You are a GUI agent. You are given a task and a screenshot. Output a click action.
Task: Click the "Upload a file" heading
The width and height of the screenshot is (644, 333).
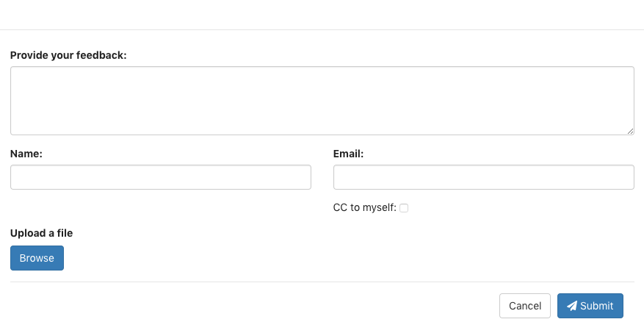point(42,233)
